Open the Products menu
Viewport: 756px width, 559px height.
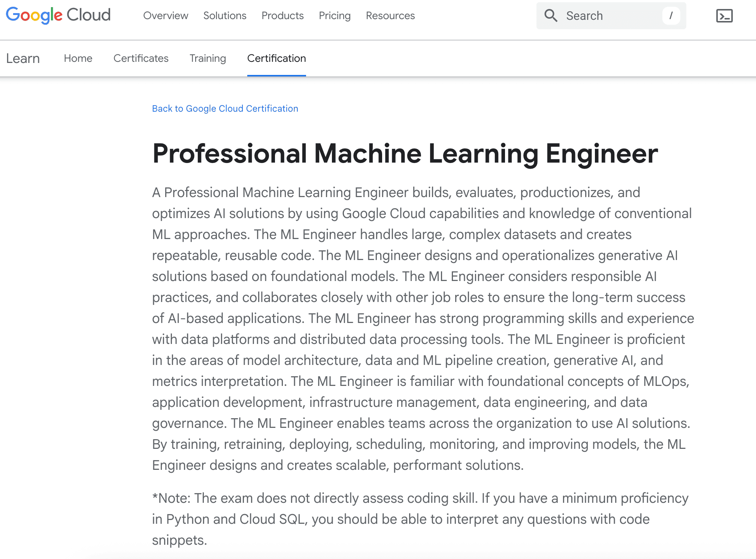coord(282,15)
